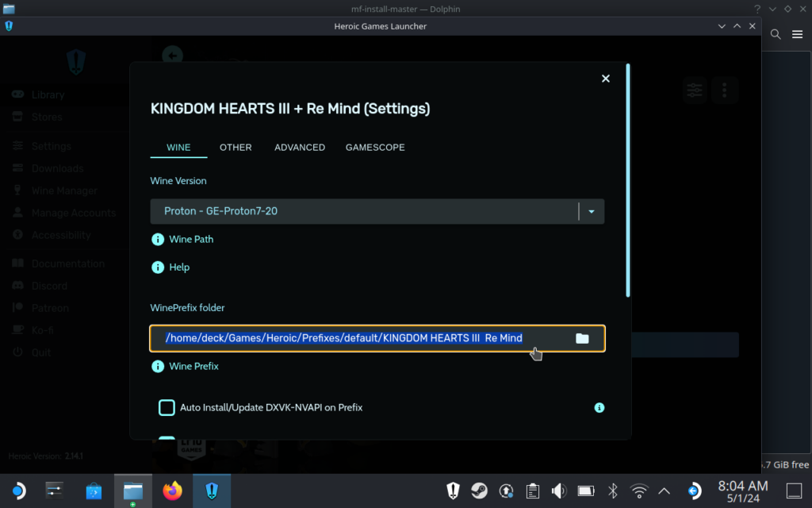Click the Wine Path info icon

point(158,240)
